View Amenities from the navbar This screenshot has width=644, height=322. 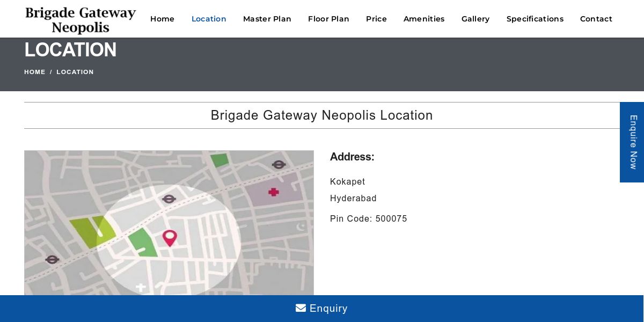[424, 19]
